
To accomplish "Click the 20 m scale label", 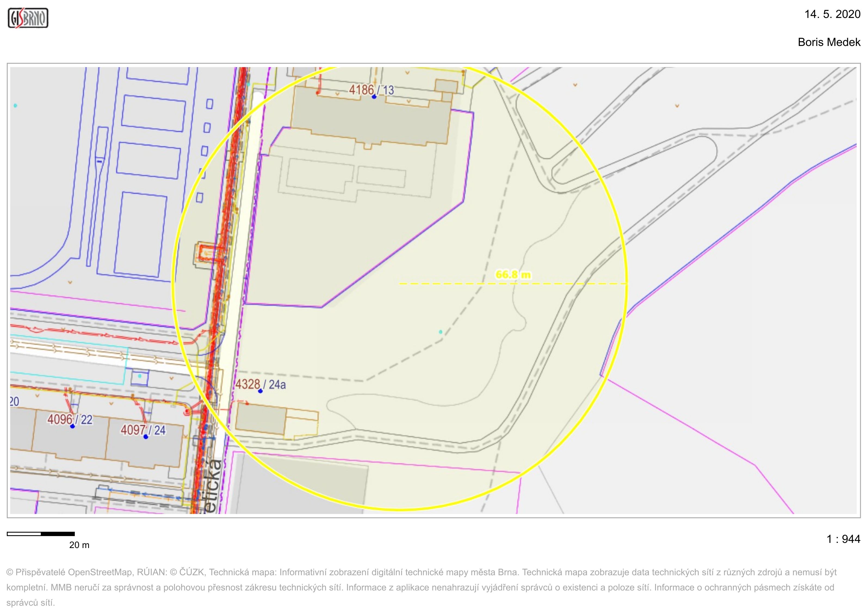I will pyautogui.click(x=79, y=545).
